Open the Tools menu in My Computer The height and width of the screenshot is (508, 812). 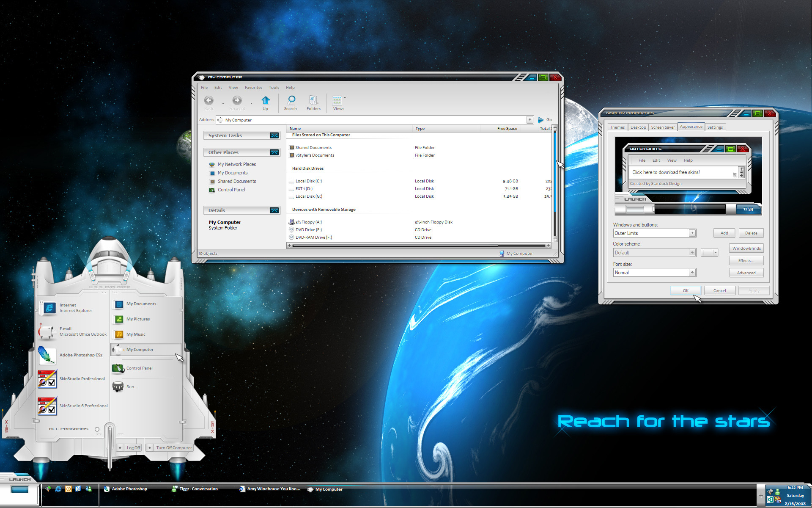(274, 88)
